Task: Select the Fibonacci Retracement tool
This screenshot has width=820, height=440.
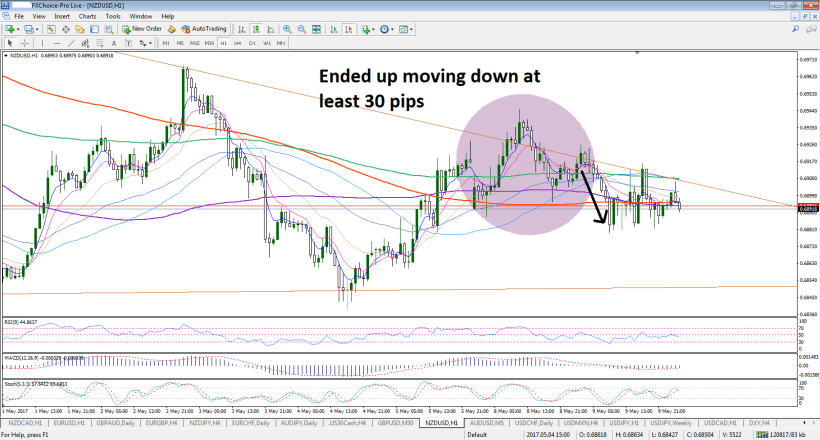Action: [x=99, y=43]
